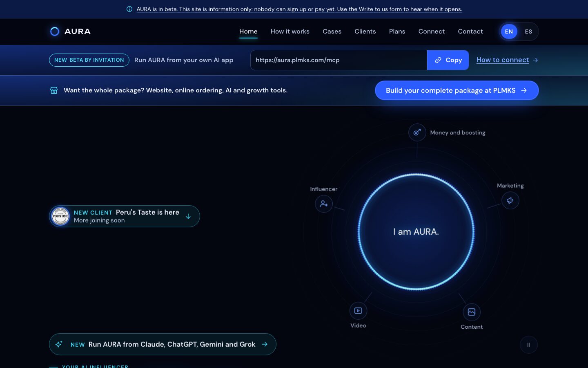Open the Money and boosting orbit icon

click(417, 132)
